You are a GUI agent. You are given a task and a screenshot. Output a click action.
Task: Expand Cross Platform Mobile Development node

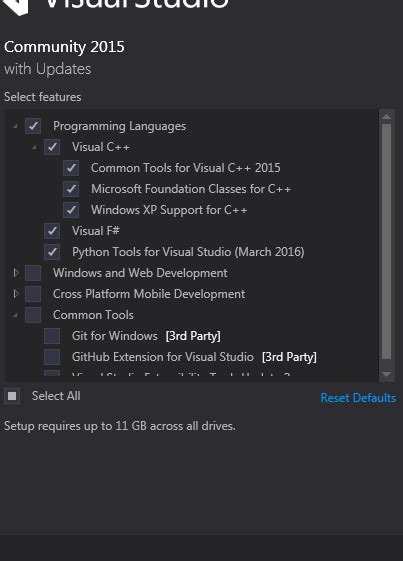[x=16, y=294]
